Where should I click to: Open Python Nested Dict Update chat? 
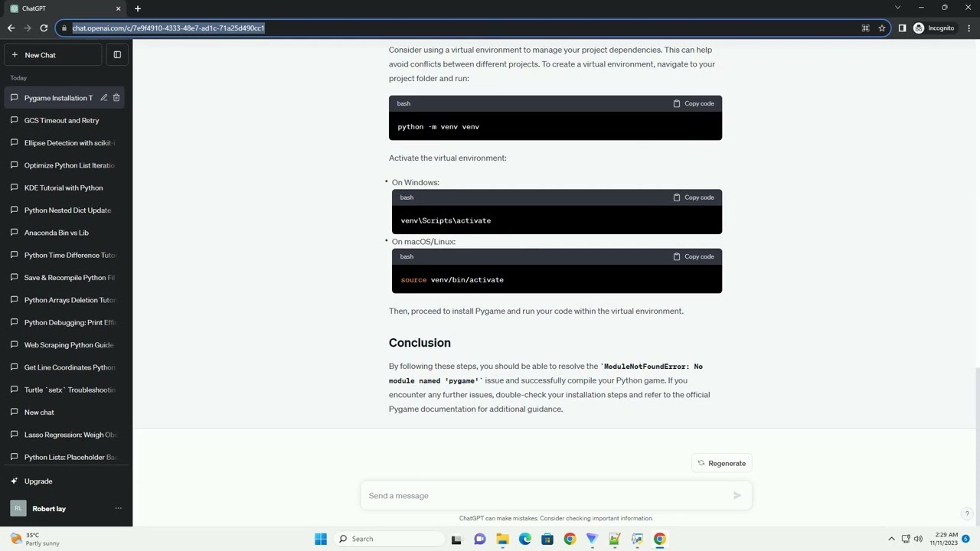(66, 210)
